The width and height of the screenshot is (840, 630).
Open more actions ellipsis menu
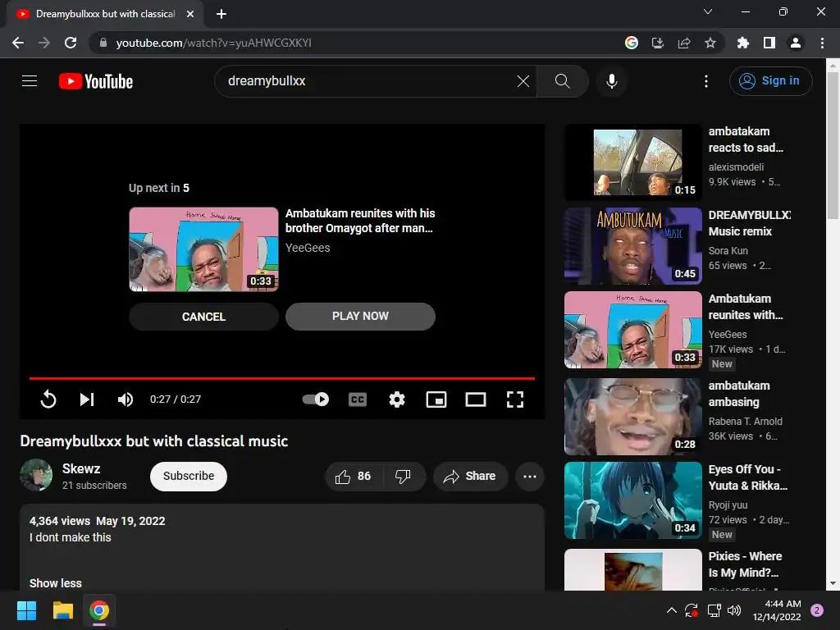click(530, 477)
